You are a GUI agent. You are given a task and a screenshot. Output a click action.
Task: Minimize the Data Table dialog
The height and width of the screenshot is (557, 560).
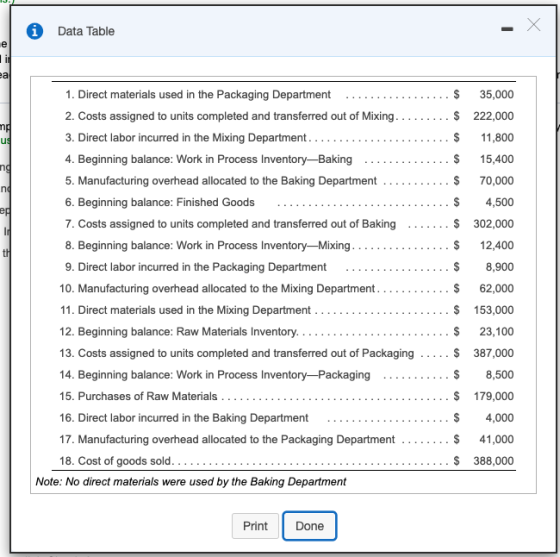coord(507,29)
